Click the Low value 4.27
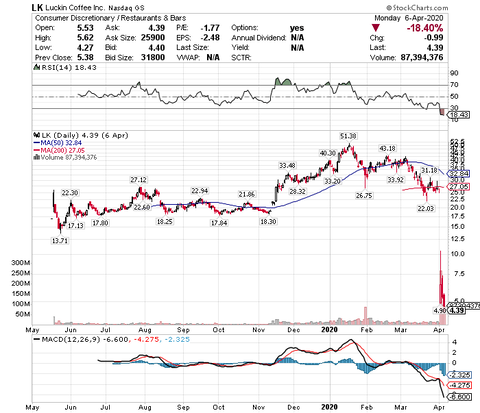480x413 pixels. 85,48
